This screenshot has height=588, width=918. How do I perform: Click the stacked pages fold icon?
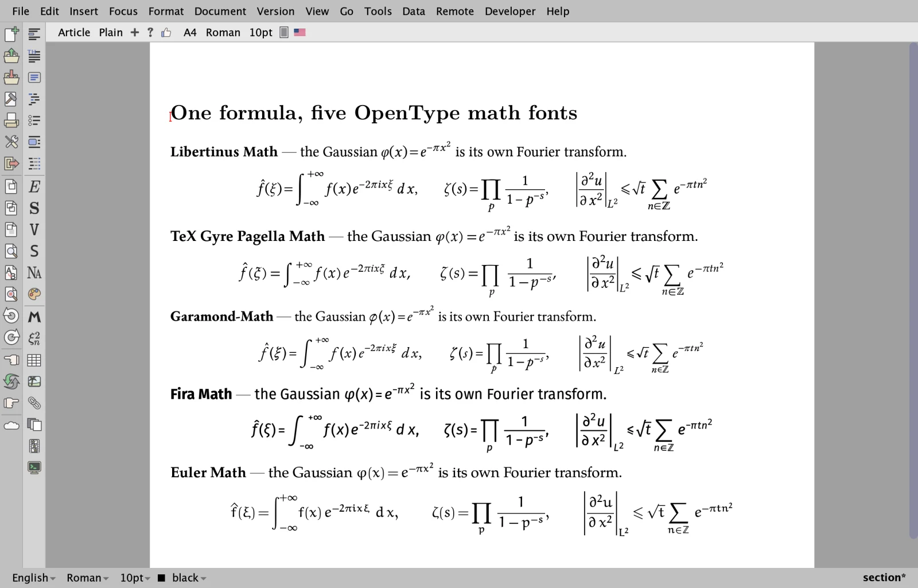(x=34, y=425)
